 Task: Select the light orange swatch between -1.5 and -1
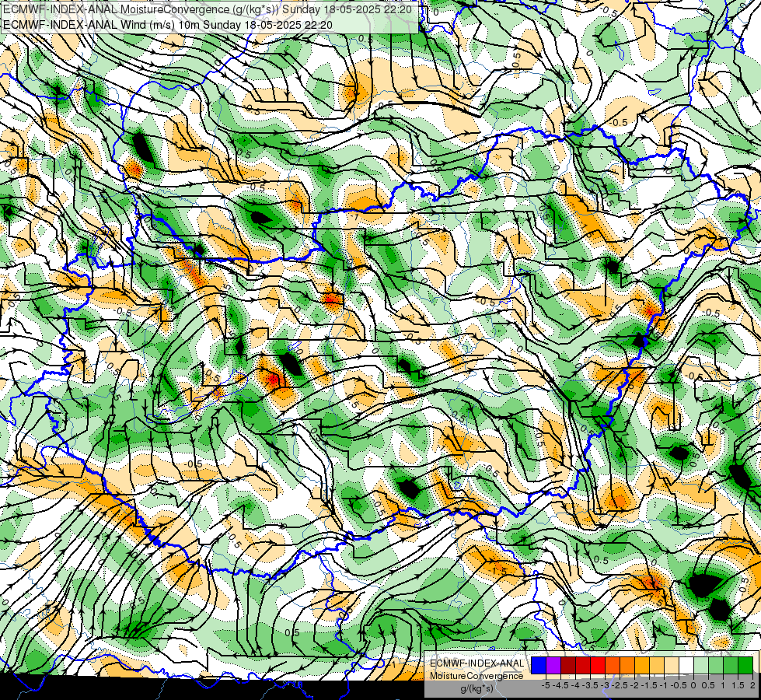coord(657,665)
